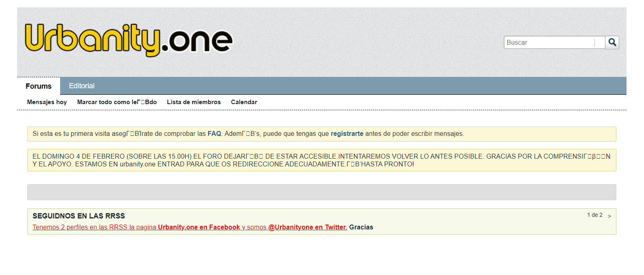
Task: Click the magnifying glass search button
Action: pyautogui.click(x=612, y=42)
